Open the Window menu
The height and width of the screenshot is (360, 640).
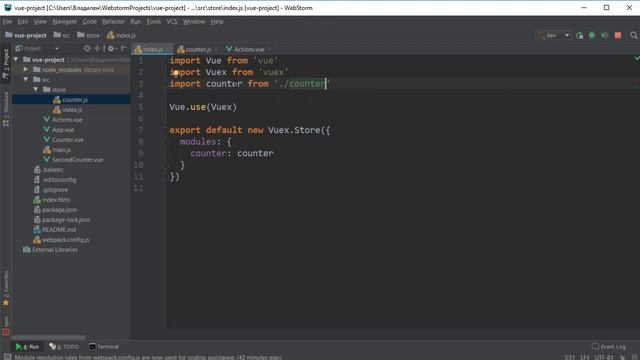coord(194,22)
